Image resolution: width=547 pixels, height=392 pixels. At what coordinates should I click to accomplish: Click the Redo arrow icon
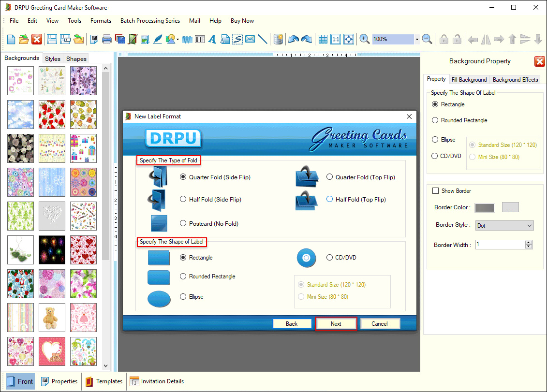click(x=307, y=39)
